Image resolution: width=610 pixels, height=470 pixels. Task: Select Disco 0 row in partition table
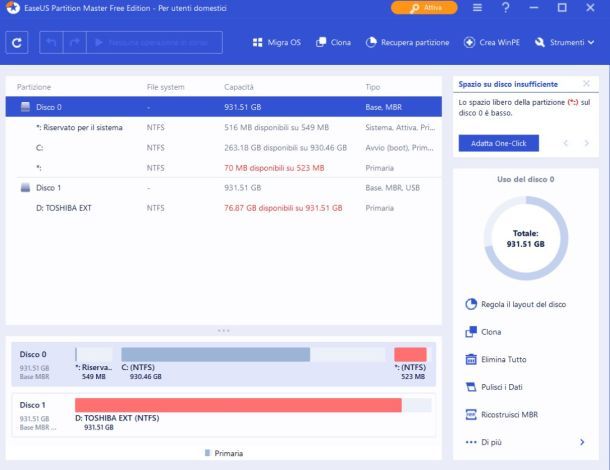point(224,107)
